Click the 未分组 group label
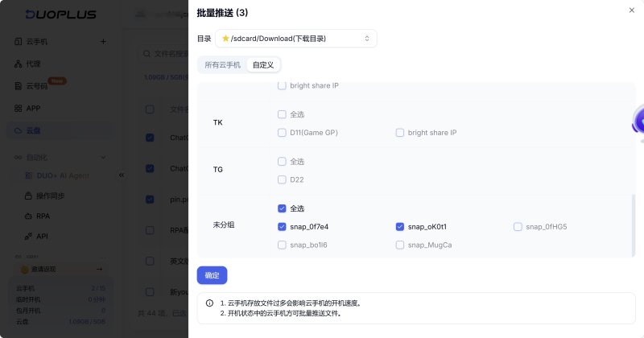 coord(224,225)
